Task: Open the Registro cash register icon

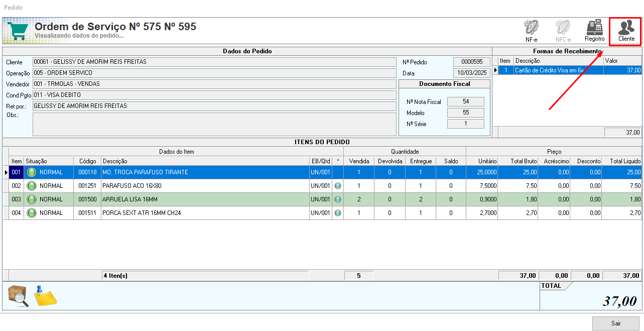Action: click(x=594, y=30)
